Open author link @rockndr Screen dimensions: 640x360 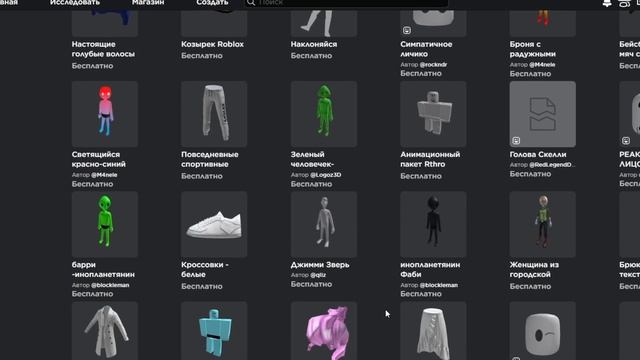433,64
